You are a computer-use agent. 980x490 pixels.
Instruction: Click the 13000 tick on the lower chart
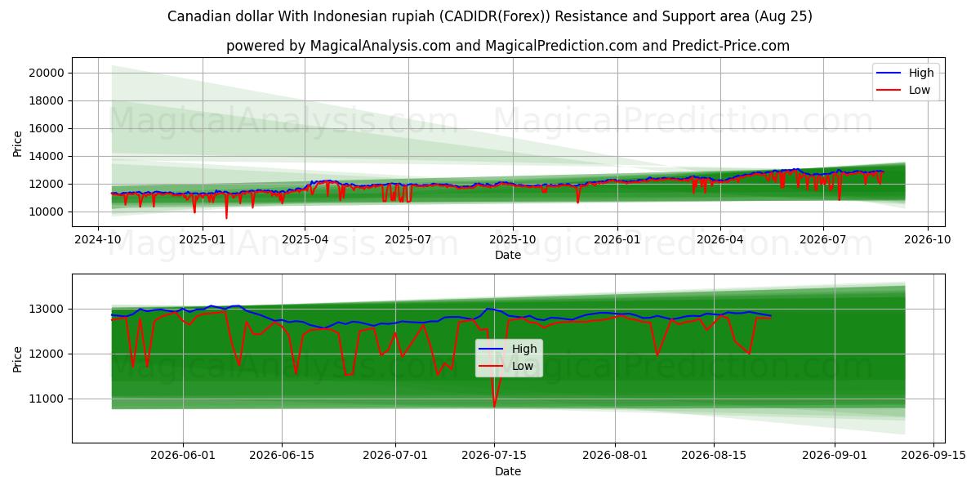tap(48, 309)
